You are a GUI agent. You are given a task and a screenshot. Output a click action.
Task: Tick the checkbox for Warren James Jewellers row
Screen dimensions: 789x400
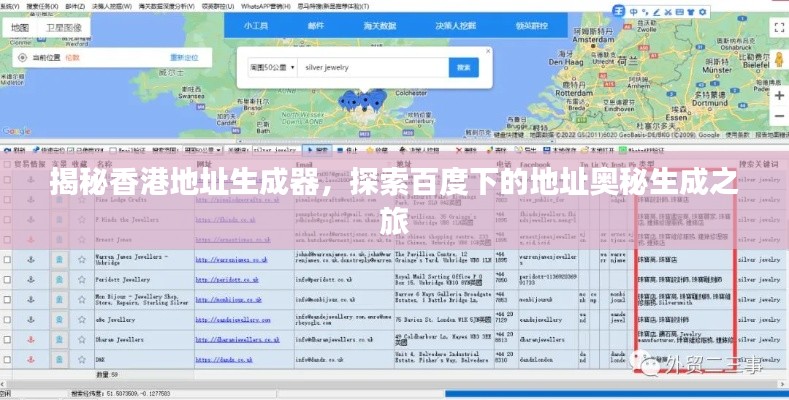coord(7,260)
